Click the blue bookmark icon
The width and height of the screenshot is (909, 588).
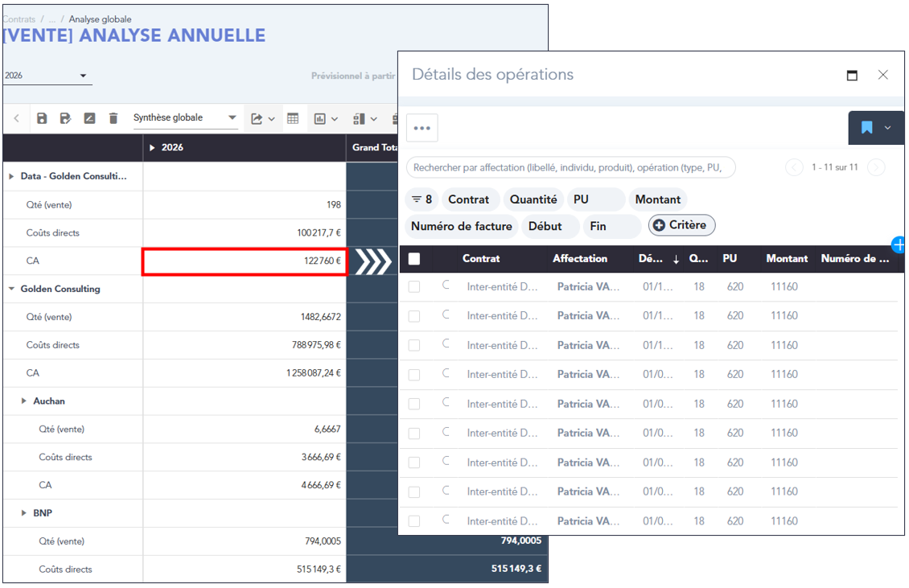click(x=866, y=128)
